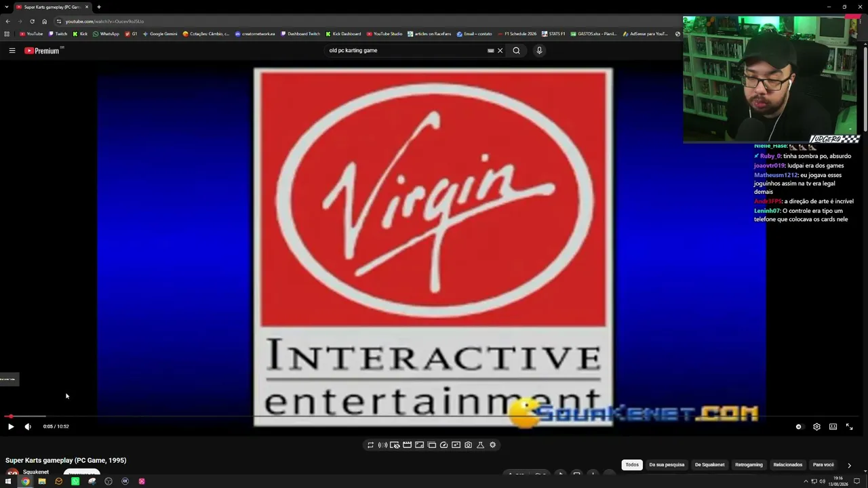Open the enhancer toolbar gear settings

pos(492,445)
